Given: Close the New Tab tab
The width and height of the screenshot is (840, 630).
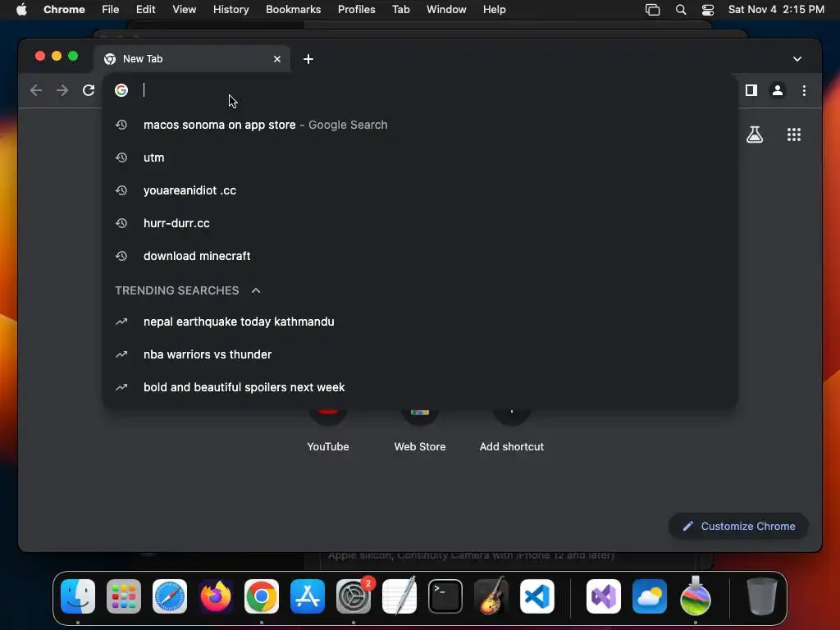Looking at the screenshot, I should pyautogui.click(x=277, y=59).
